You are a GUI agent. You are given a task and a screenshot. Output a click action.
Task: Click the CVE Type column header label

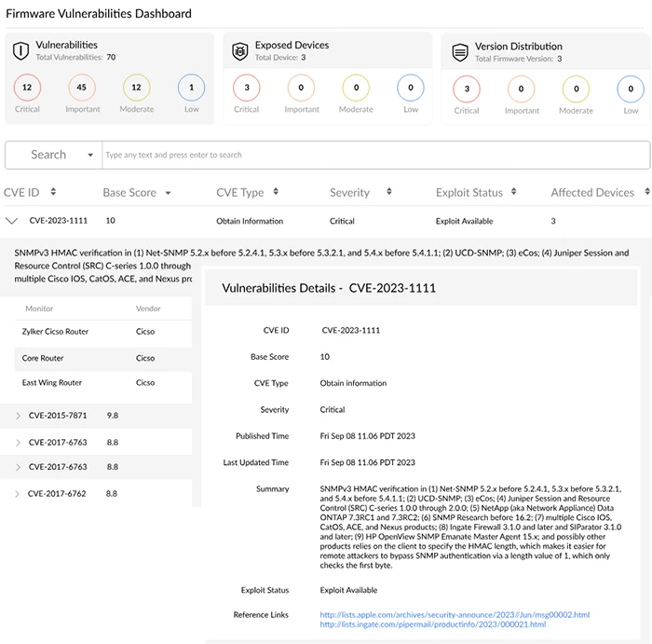(x=240, y=193)
